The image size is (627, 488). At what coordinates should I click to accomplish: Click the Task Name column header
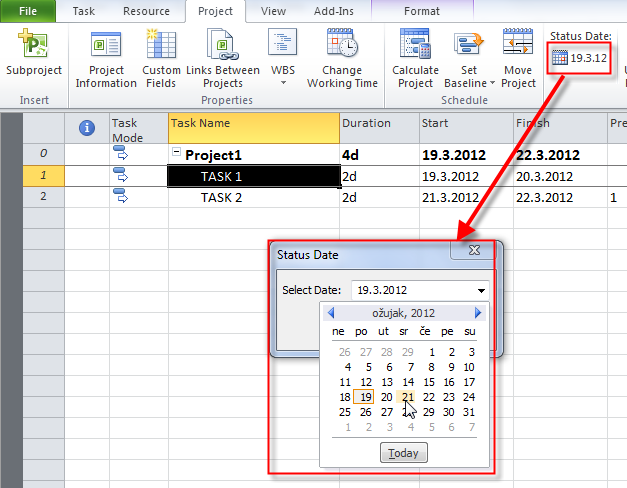253,123
